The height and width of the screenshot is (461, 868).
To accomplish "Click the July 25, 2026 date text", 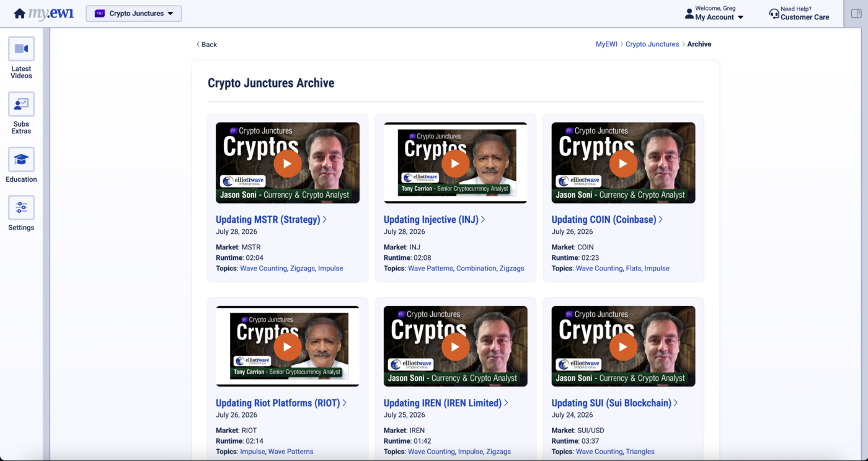I will pyautogui.click(x=404, y=415).
